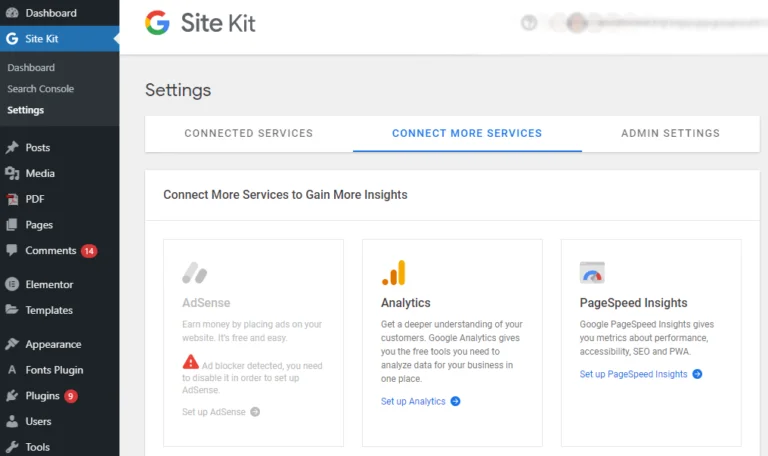Click the Settings page heading
The width and height of the screenshot is (768, 456).
[178, 90]
